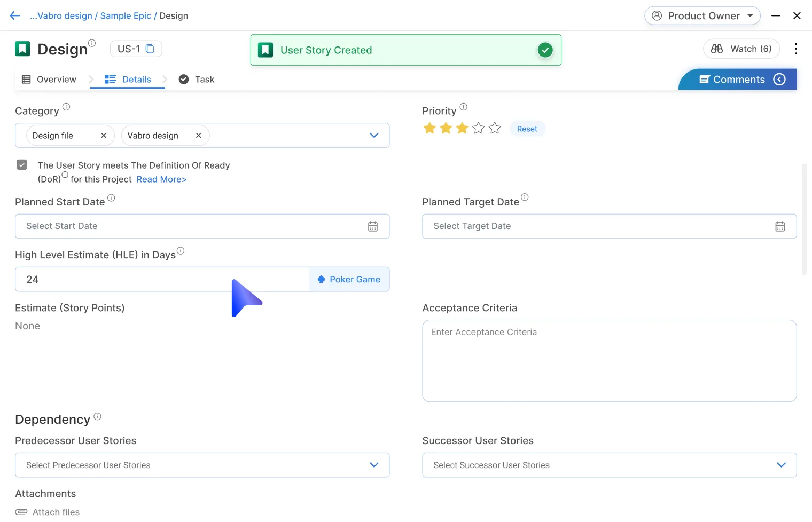Open the three-dot more options menu
This screenshot has width=812, height=522.
(795, 49)
